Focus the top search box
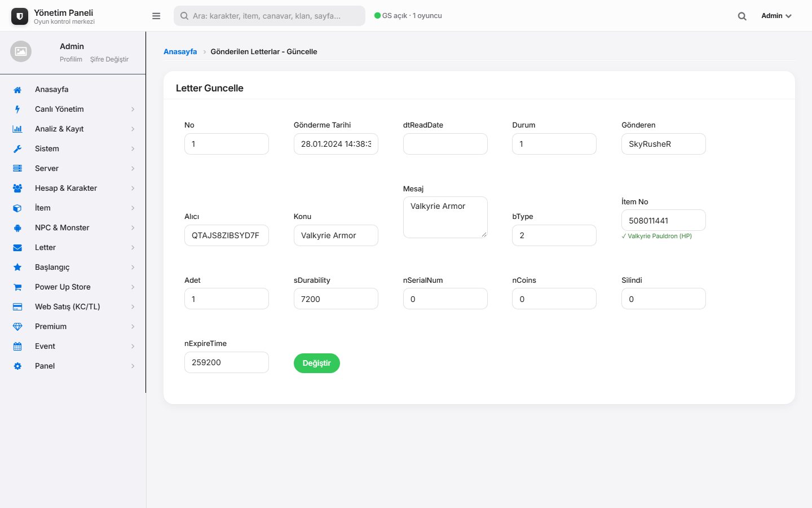Viewport: 812px width, 508px height. coord(270,16)
